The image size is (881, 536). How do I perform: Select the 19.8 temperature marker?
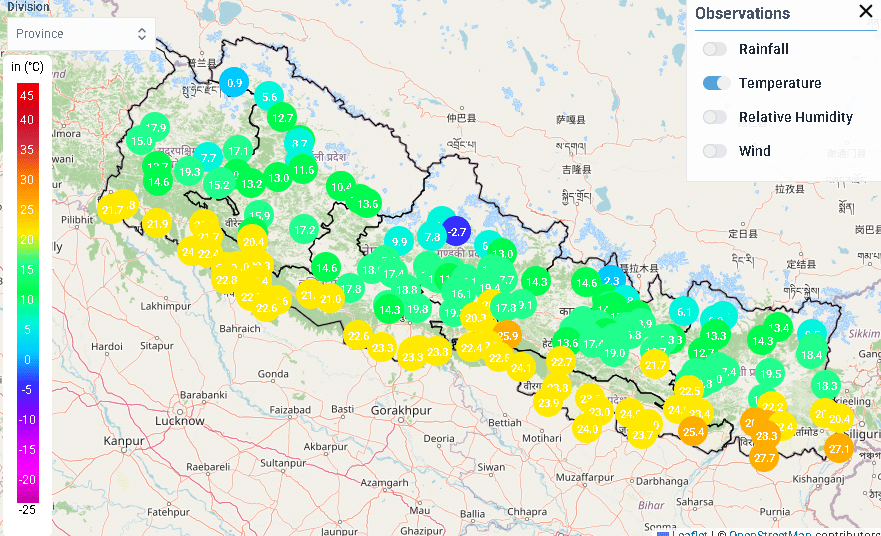(x=417, y=308)
